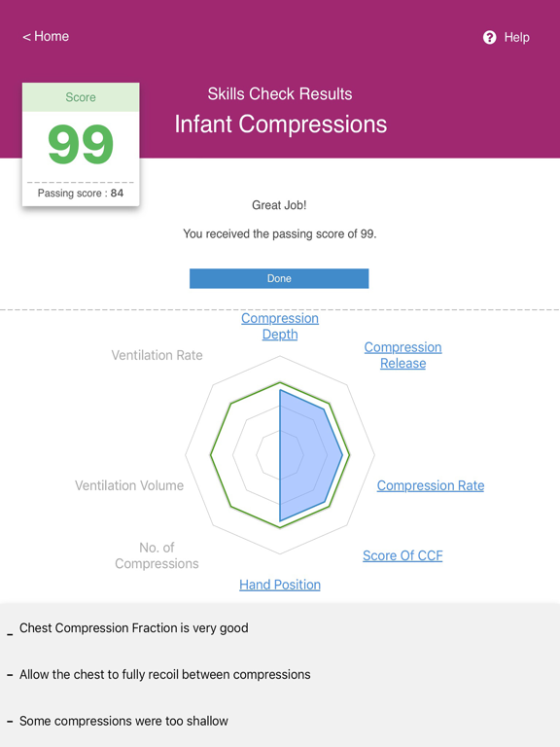Click the Help text label
The image size is (560, 747).
516,37
